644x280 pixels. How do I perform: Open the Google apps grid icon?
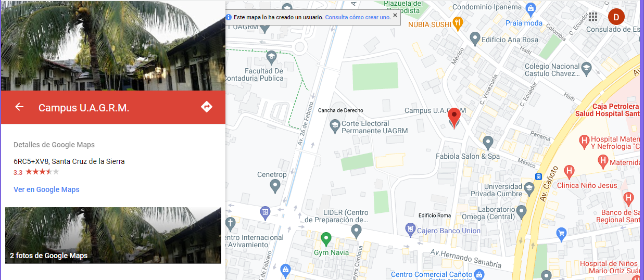(x=592, y=17)
